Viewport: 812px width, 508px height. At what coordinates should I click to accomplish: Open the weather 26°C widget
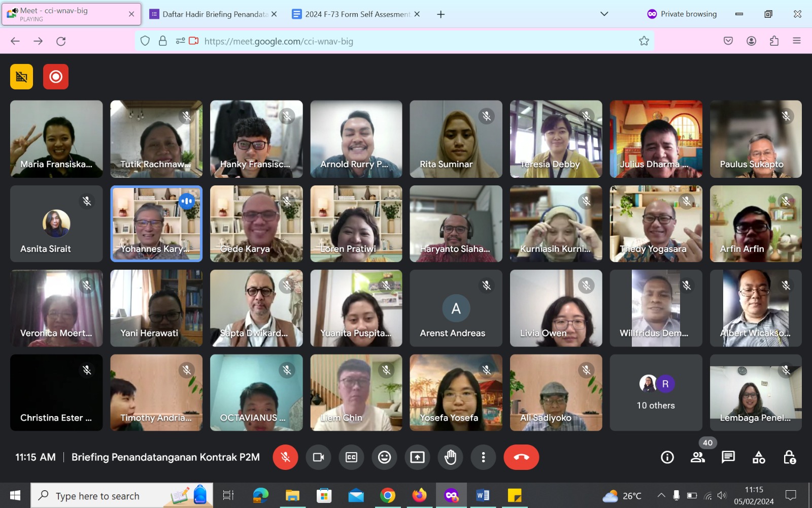622,496
